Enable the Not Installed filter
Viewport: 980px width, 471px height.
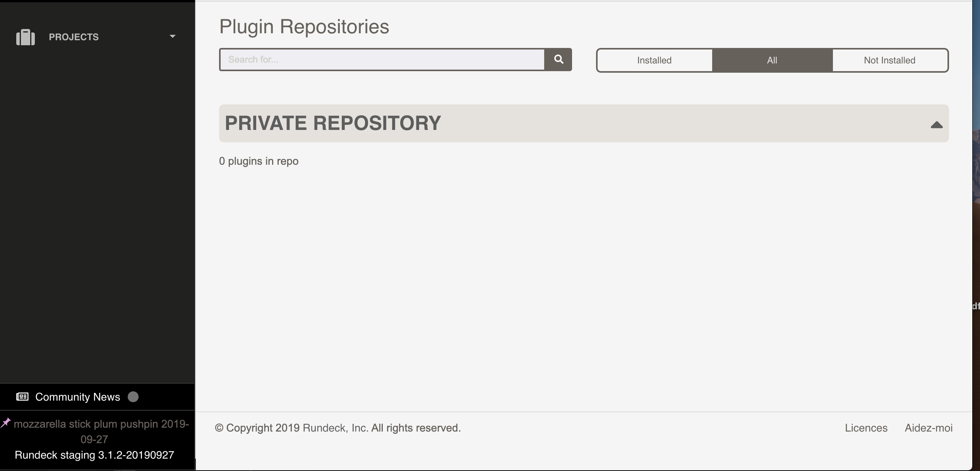tap(889, 60)
